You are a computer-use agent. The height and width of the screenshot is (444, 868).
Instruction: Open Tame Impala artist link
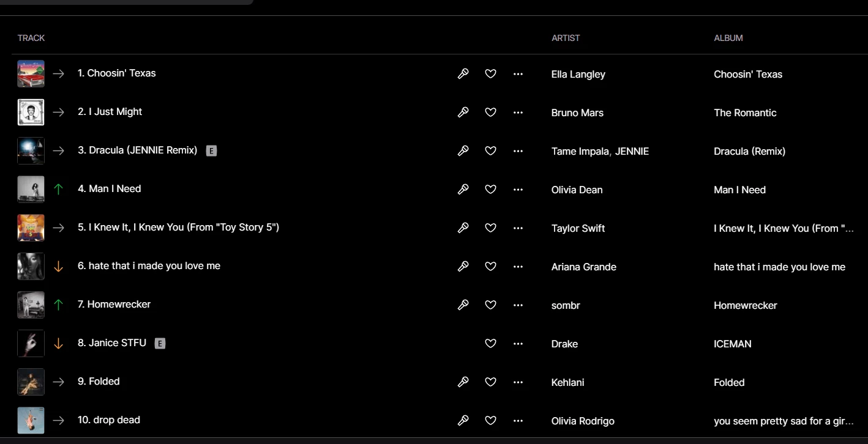(x=580, y=152)
